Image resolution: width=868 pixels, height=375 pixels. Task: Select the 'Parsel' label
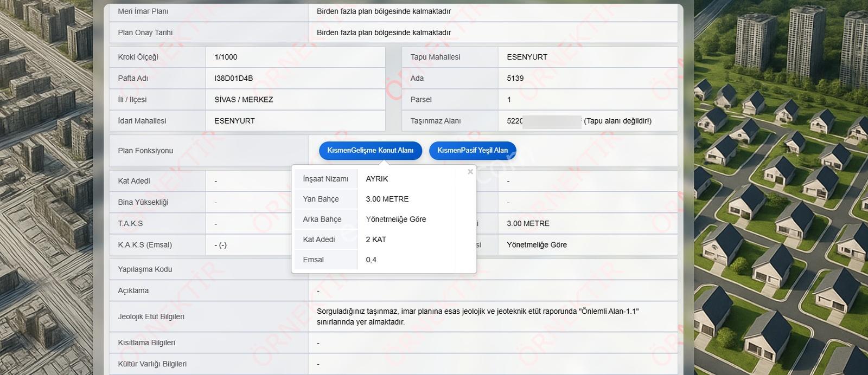tap(421, 100)
